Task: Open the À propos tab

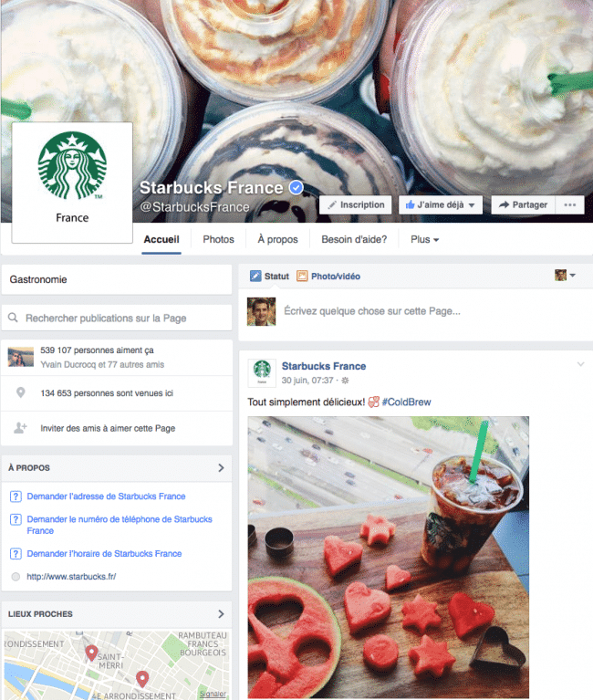Action: click(277, 239)
